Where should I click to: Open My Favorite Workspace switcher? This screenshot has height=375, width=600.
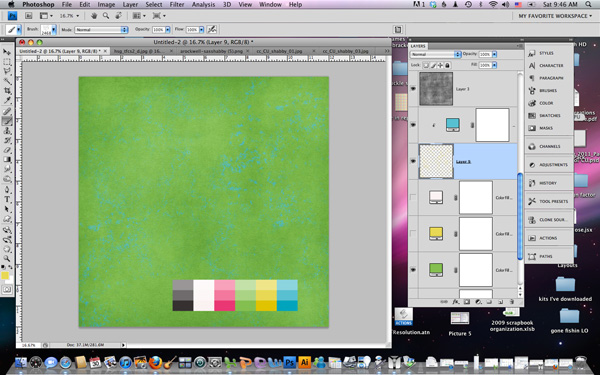tap(554, 16)
